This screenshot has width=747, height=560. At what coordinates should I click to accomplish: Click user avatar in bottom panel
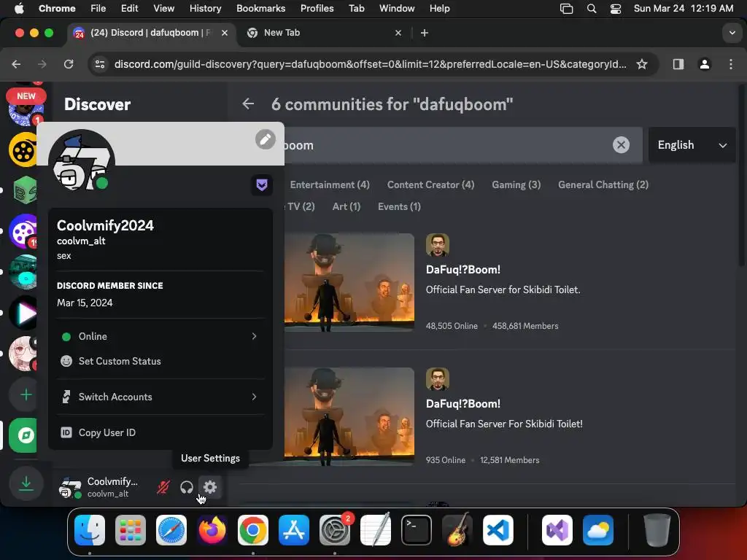[x=70, y=488]
